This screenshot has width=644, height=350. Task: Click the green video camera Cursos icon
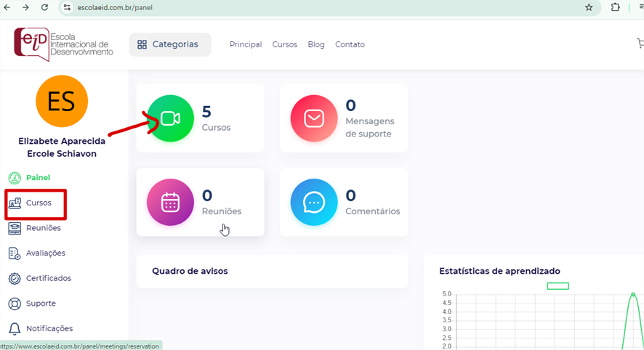pyautogui.click(x=171, y=119)
